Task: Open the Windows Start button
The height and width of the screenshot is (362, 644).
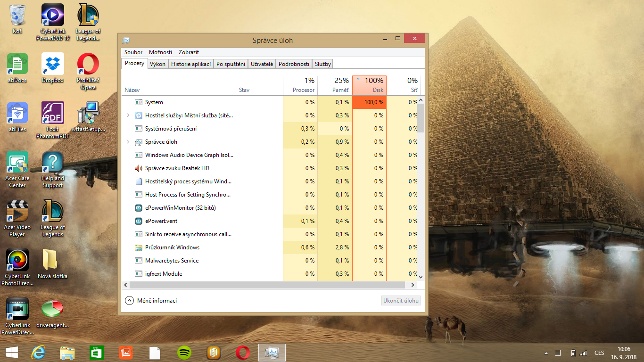Action: (12, 352)
